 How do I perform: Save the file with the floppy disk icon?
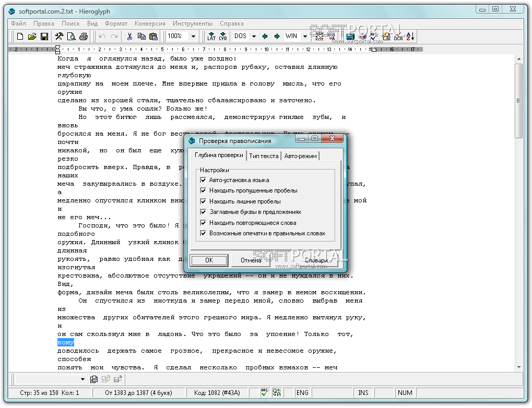tap(44, 37)
